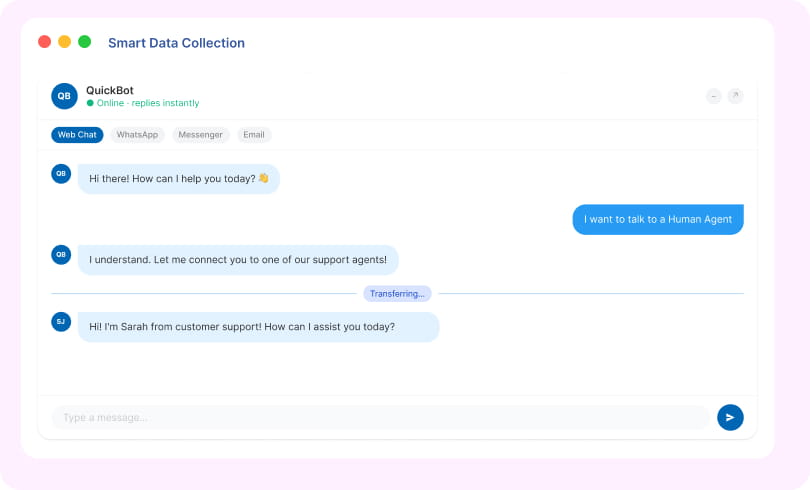Select the 'Hi there' greeting bubble

pyautogui.click(x=179, y=179)
